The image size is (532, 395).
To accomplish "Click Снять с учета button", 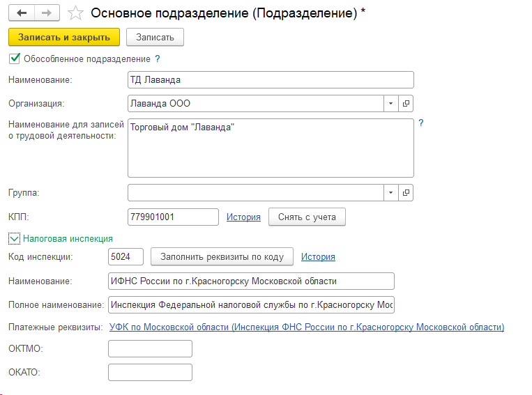I will 307,217.
